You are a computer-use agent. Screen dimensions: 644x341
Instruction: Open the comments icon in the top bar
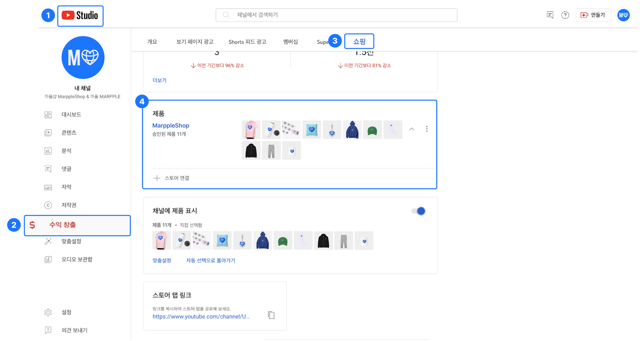[x=550, y=15]
